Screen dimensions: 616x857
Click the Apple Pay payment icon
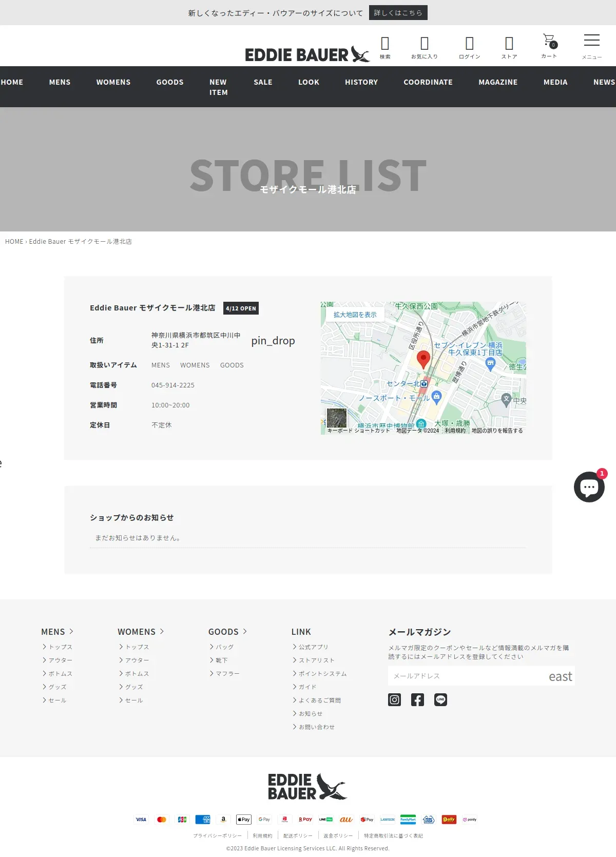244,820
